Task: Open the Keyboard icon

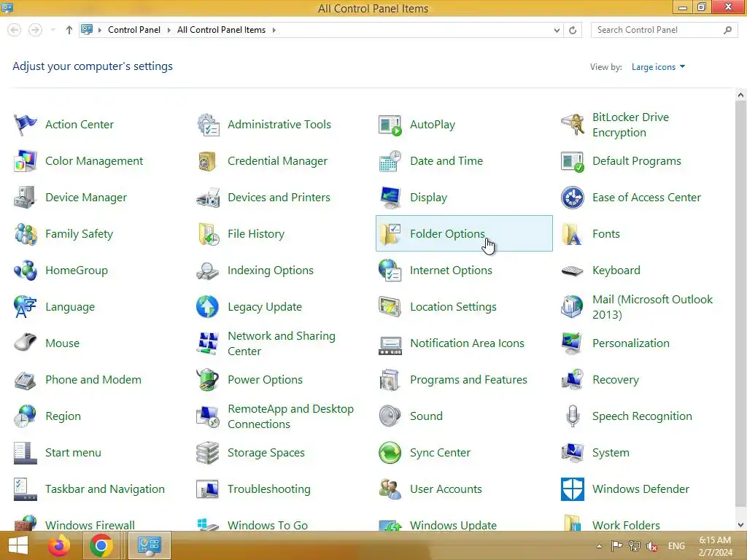Action: (x=573, y=271)
